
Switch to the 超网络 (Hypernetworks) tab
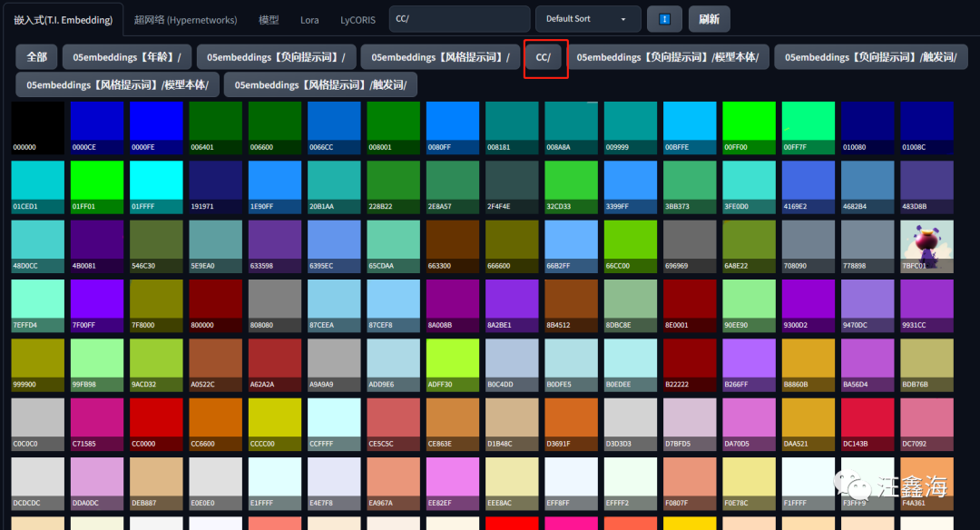pos(186,20)
